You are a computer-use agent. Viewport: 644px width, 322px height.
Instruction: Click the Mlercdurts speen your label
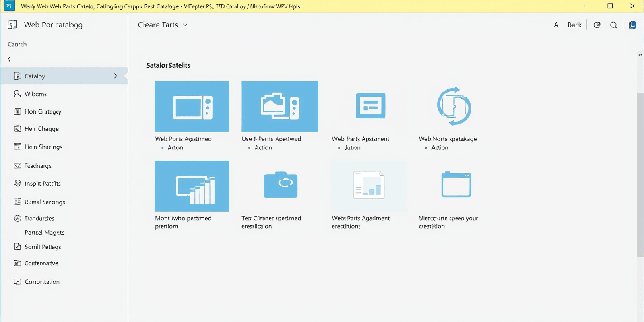tap(448, 222)
